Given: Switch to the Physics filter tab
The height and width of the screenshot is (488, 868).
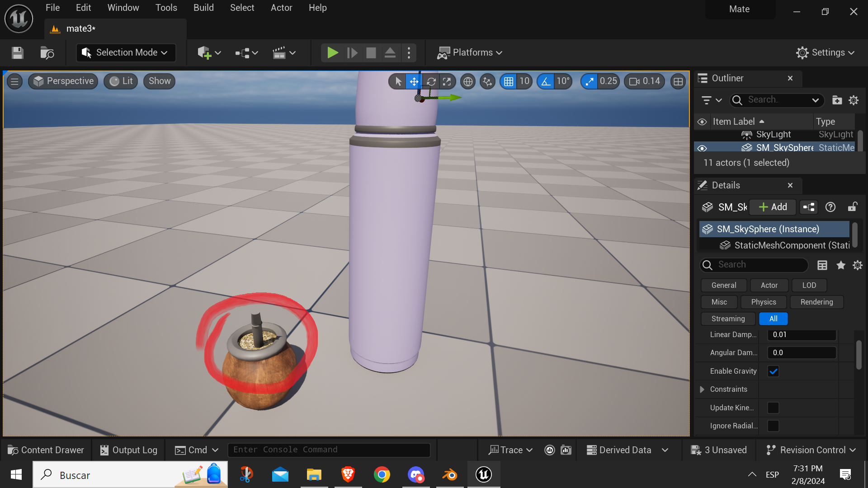Looking at the screenshot, I should pyautogui.click(x=764, y=302).
